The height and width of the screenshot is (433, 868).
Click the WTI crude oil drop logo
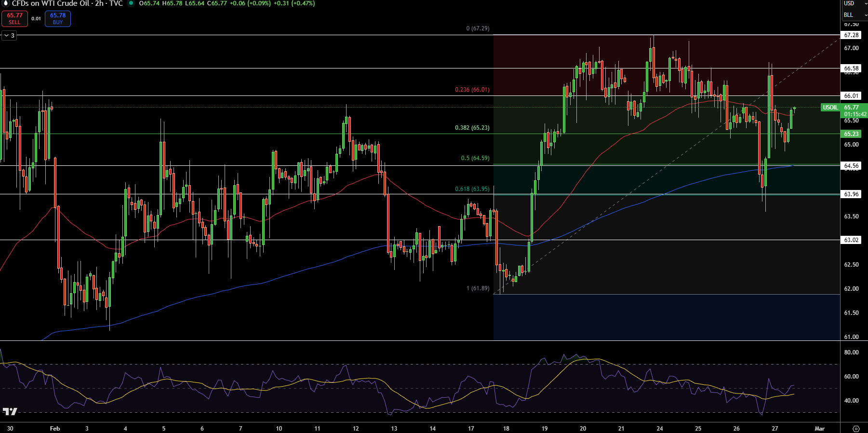[x=6, y=3]
